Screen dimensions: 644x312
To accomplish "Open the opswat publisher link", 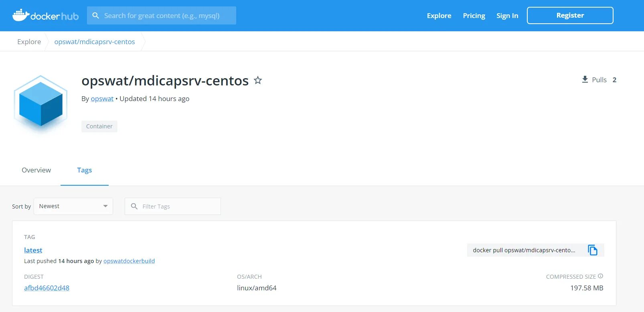I will (102, 99).
